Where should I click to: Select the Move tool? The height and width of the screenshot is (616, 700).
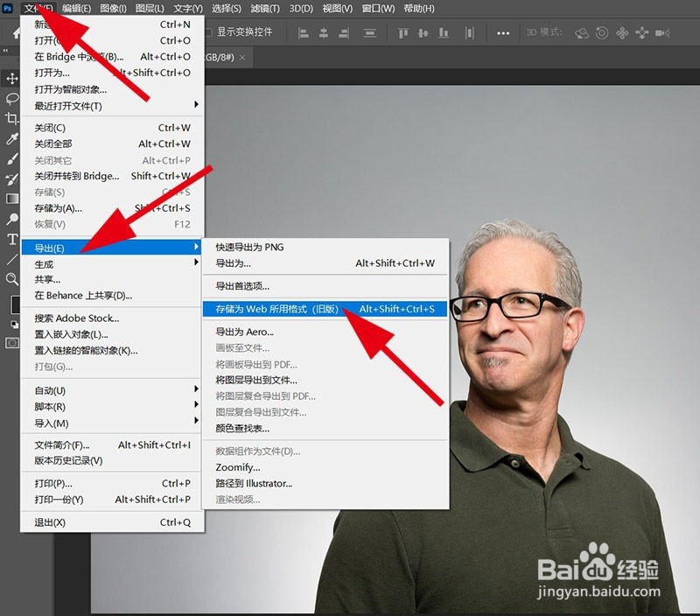(12, 79)
